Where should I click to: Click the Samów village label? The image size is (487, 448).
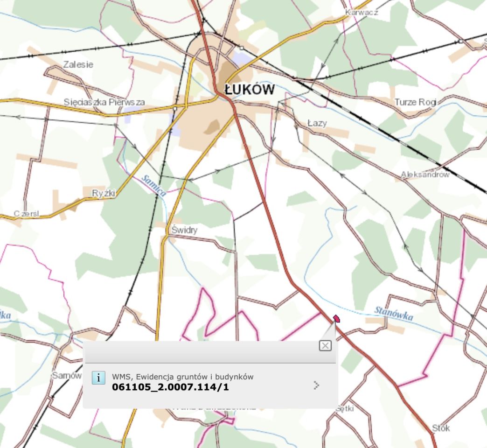[x=67, y=375]
